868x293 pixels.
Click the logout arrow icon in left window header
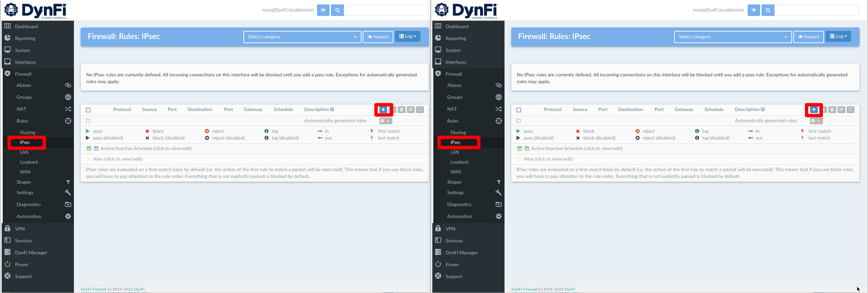coord(323,10)
